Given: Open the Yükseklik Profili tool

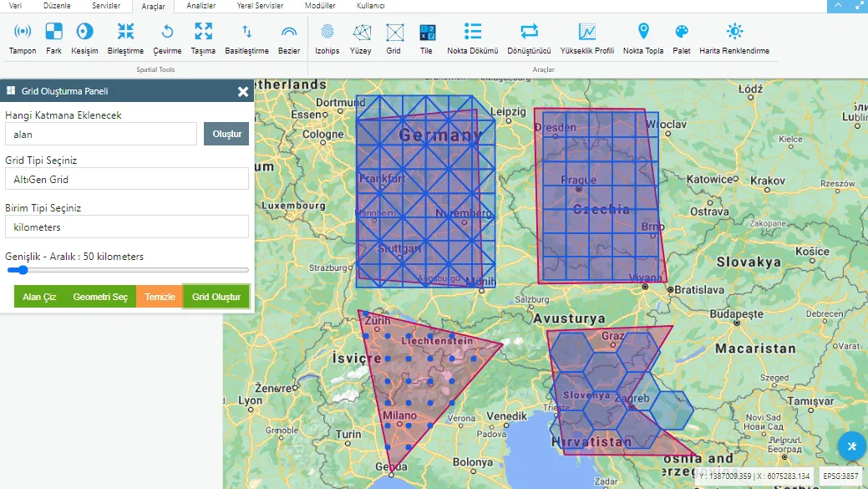Looking at the screenshot, I should [587, 38].
